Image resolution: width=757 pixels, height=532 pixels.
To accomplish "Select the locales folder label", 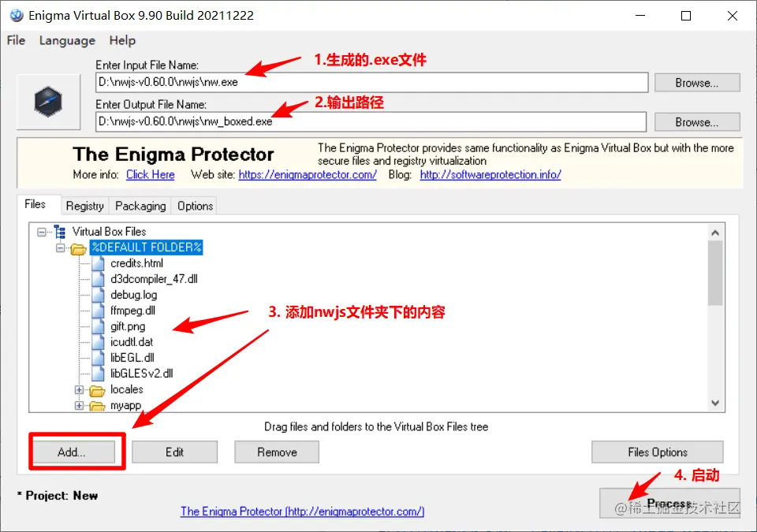I will [126, 389].
